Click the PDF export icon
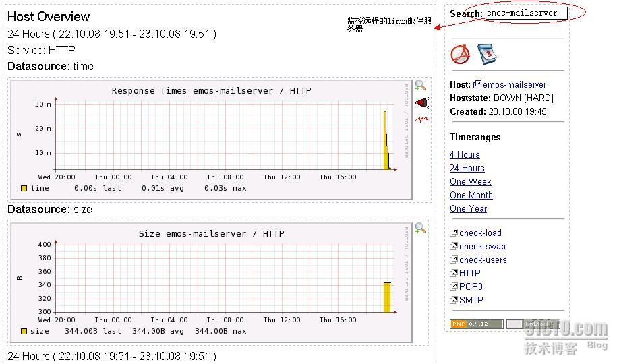This screenshot has width=617, height=364. click(x=460, y=55)
